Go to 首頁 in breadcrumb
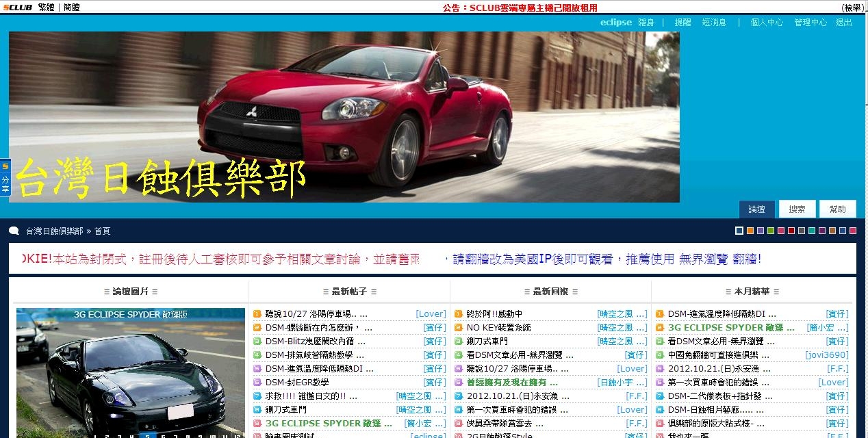The width and height of the screenshot is (868, 438). click(x=102, y=231)
